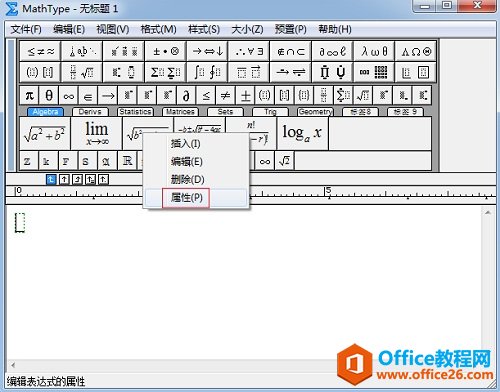Image resolution: width=500 pixels, height=392 pixels.
Task: Insert the blackboard Z symbol in bottom bar
Action: 29,161
